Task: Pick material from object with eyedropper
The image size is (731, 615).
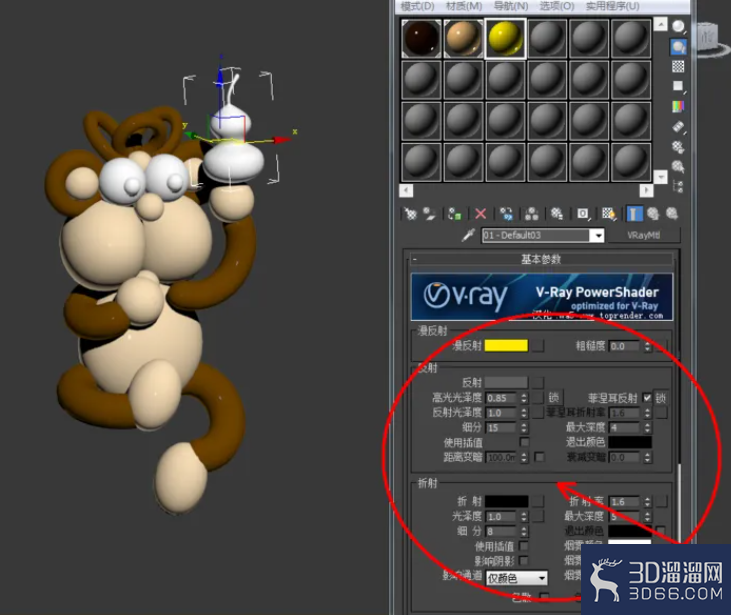Action: [468, 235]
